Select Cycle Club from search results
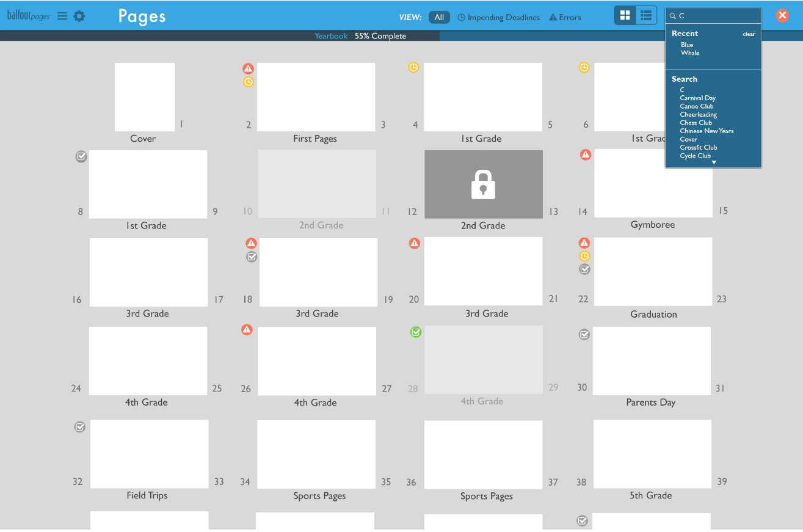The image size is (803, 532). [x=695, y=156]
